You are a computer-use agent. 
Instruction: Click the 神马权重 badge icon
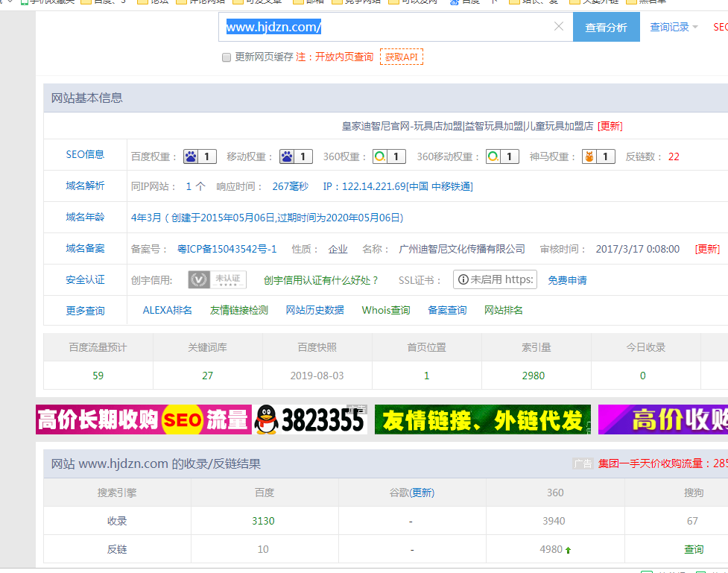[598, 156]
